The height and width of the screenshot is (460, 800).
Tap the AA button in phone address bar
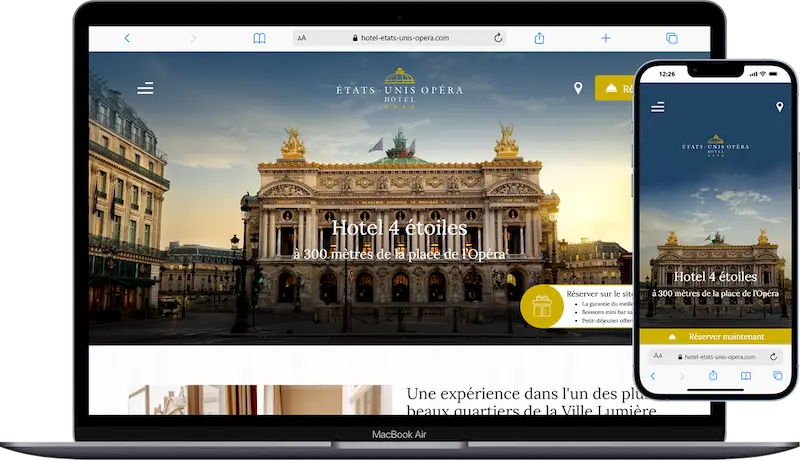tap(658, 356)
